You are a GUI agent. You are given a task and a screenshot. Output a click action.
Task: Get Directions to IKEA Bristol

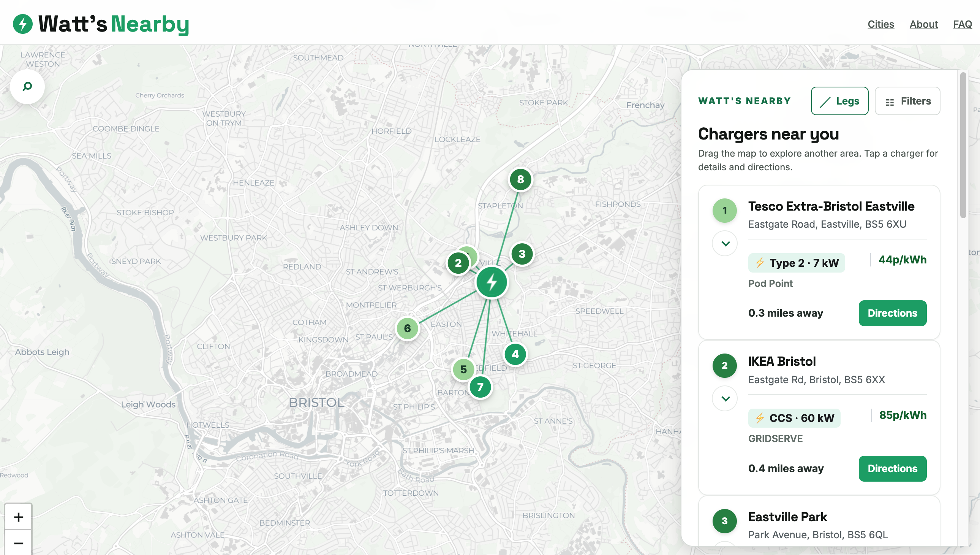(x=892, y=469)
